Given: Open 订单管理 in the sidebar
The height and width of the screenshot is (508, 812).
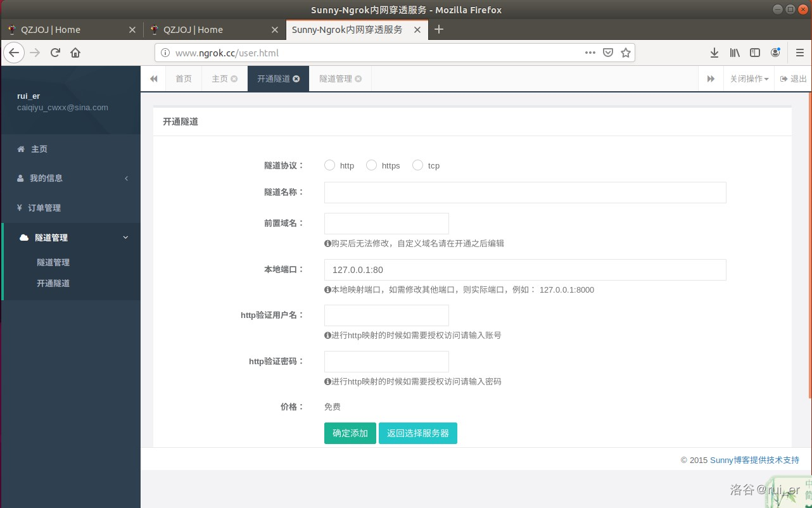Looking at the screenshot, I should pyautogui.click(x=44, y=208).
